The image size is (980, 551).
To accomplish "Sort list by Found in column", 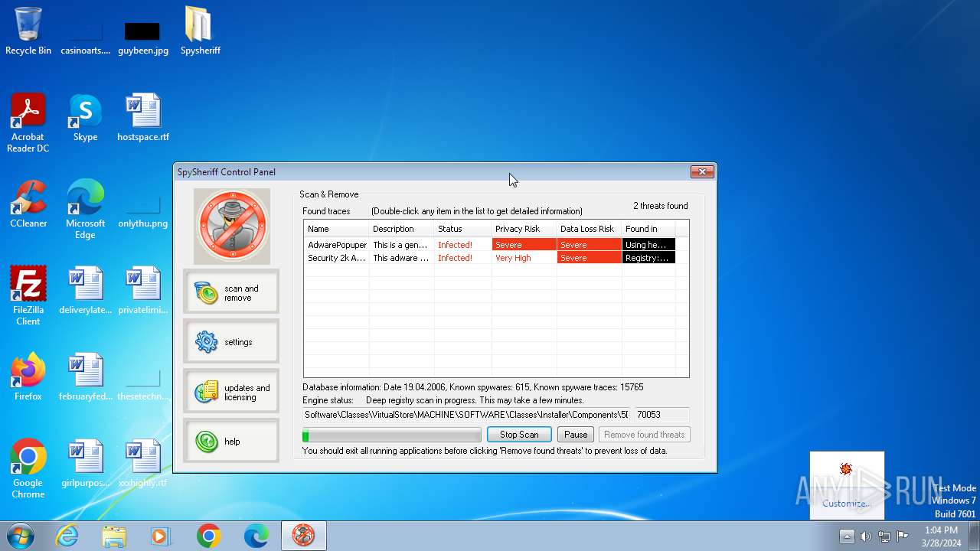I will [648, 229].
